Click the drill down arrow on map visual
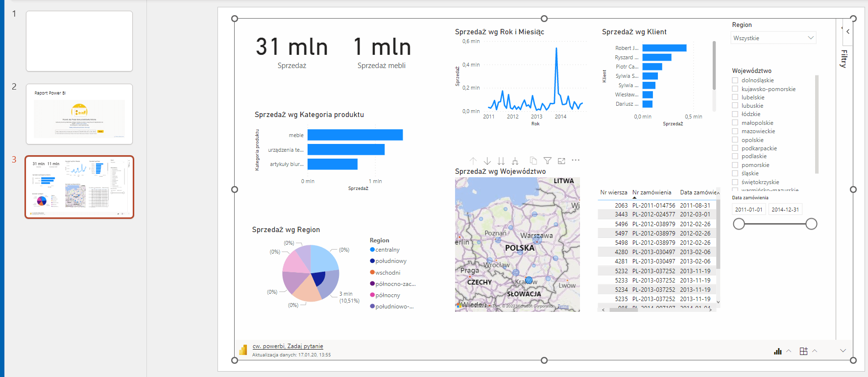Viewport: 868px width, 377px height. [487, 161]
